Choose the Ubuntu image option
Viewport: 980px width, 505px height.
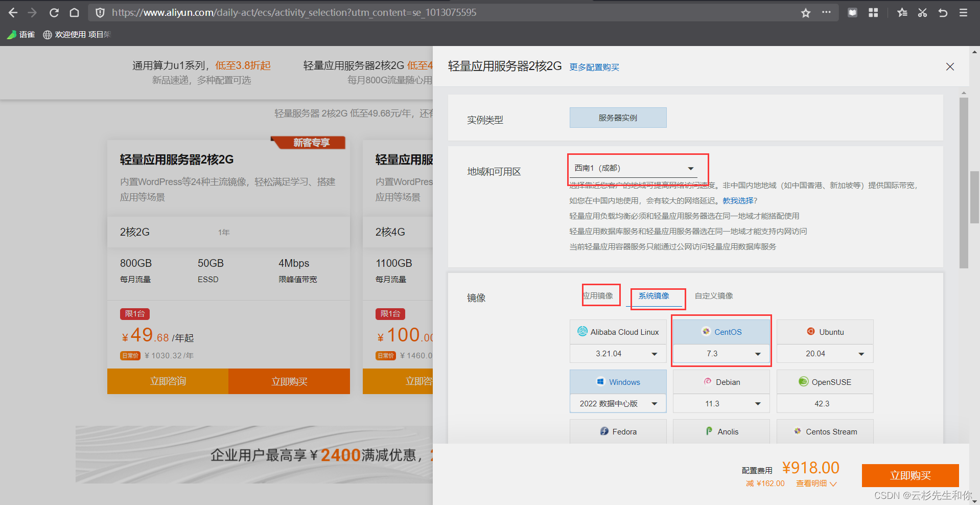[x=825, y=332]
